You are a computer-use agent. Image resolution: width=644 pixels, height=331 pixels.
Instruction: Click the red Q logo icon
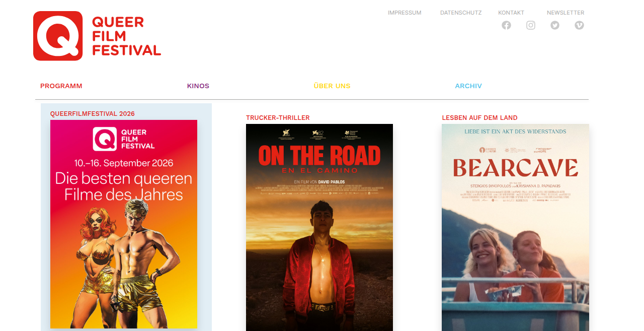pos(58,36)
